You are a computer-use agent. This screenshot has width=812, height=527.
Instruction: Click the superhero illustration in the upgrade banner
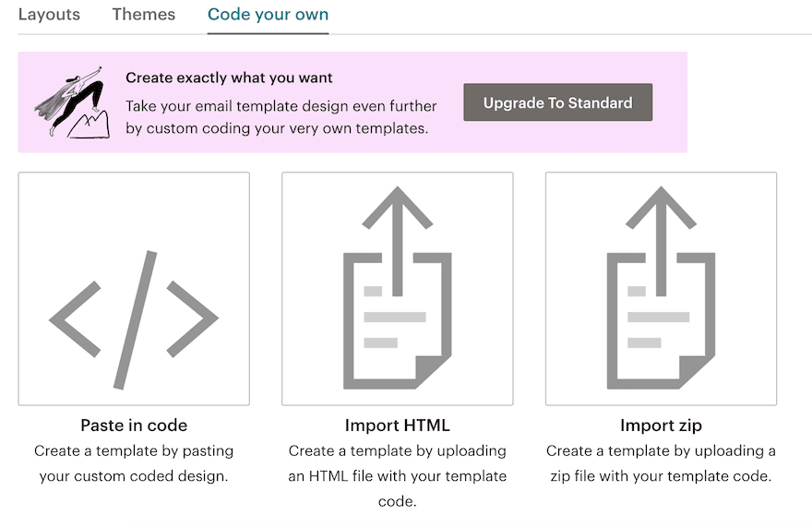[72, 102]
